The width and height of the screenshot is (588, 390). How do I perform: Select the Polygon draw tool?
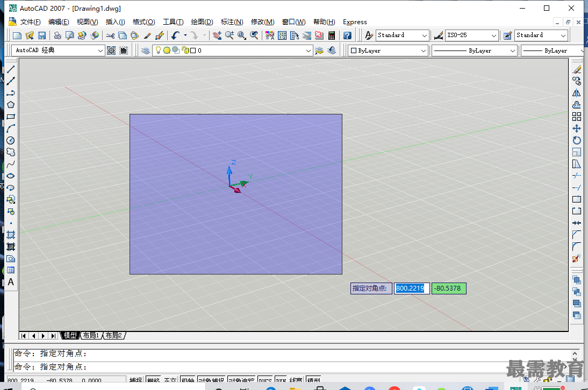click(x=11, y=105)
